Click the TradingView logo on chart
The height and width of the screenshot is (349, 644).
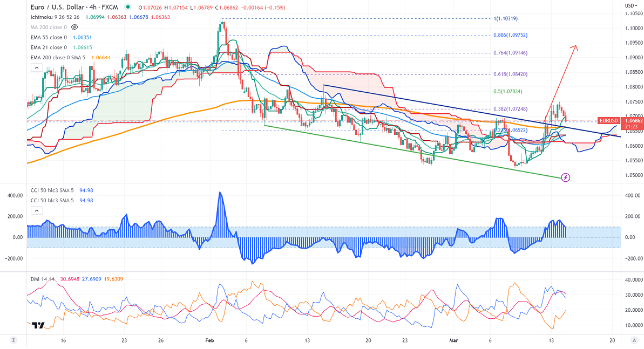pyautogui.click(x=38, y=325)
